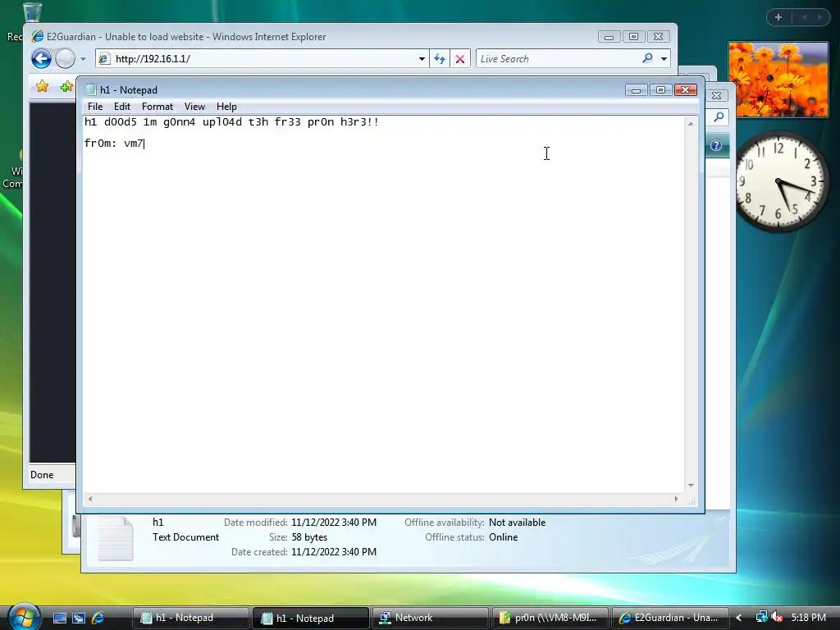Click the muted volume tray icon
The width and height of the screenshot is (840, 630).
pos(777,617)
